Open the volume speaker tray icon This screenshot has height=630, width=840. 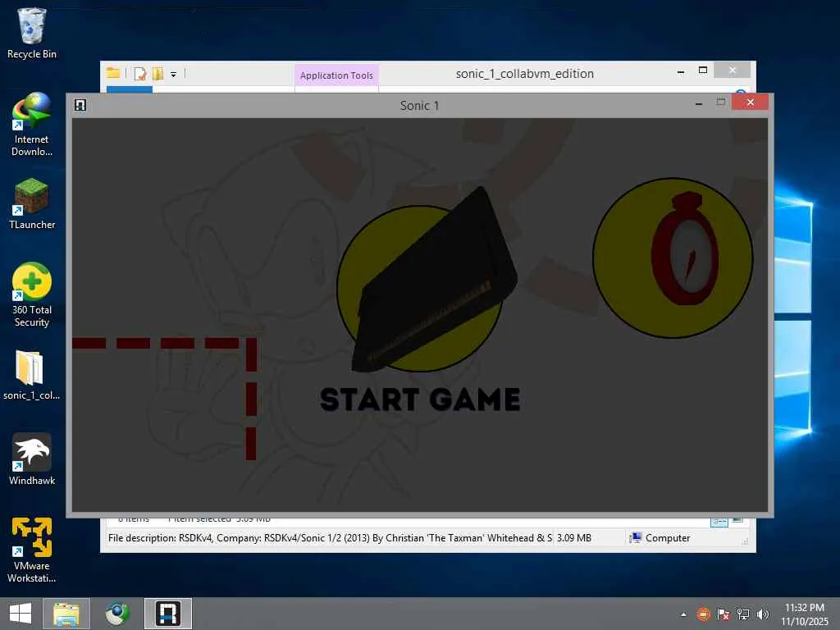763,614
